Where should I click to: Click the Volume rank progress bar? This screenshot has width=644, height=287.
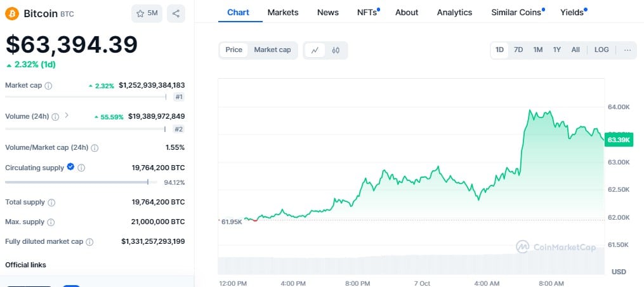click(x=85, y=129)
